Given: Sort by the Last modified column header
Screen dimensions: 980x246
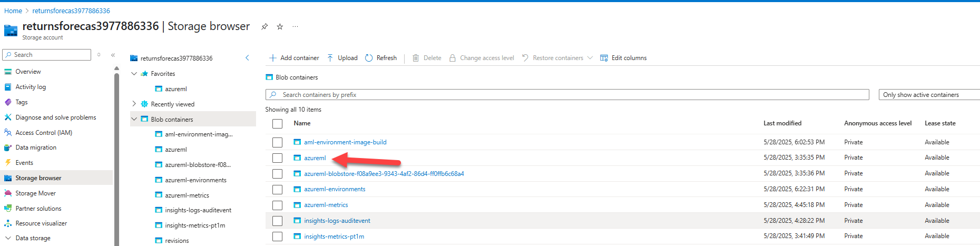Looking at the screenshot, I should tap(782, 123).
